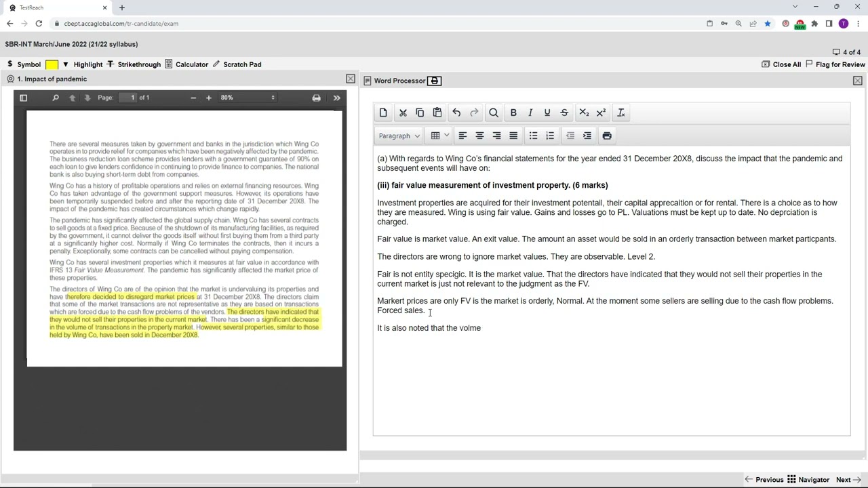Flag this question for review

pos(835,64)
